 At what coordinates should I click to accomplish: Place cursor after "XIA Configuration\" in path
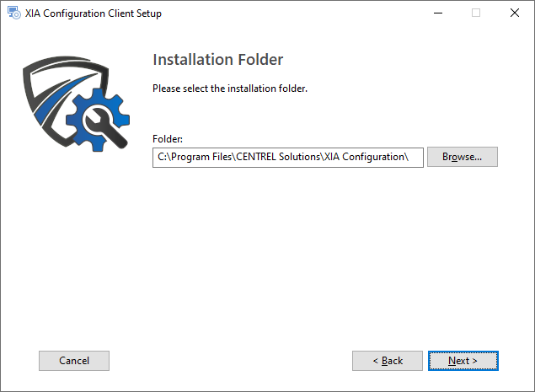click(x=410, y=157)
